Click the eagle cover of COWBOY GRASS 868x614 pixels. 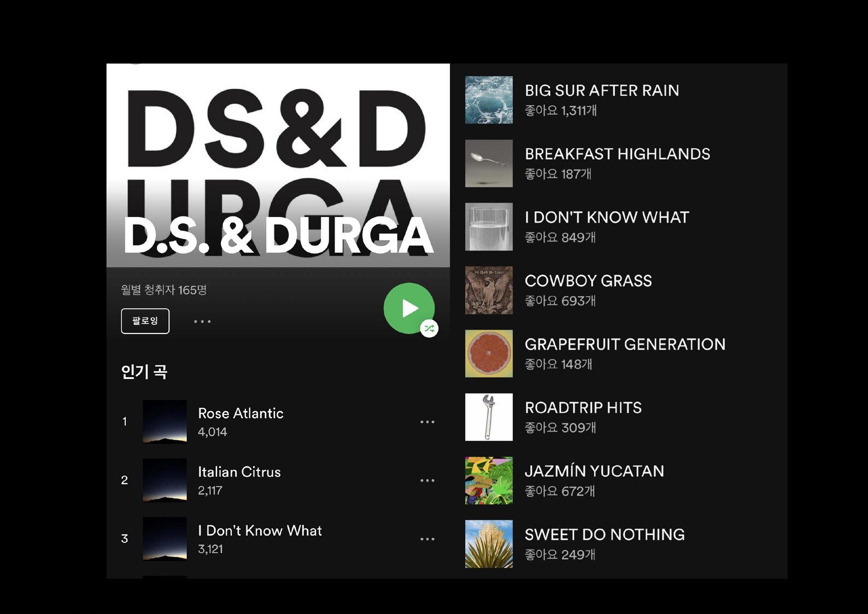click(489, 290)
